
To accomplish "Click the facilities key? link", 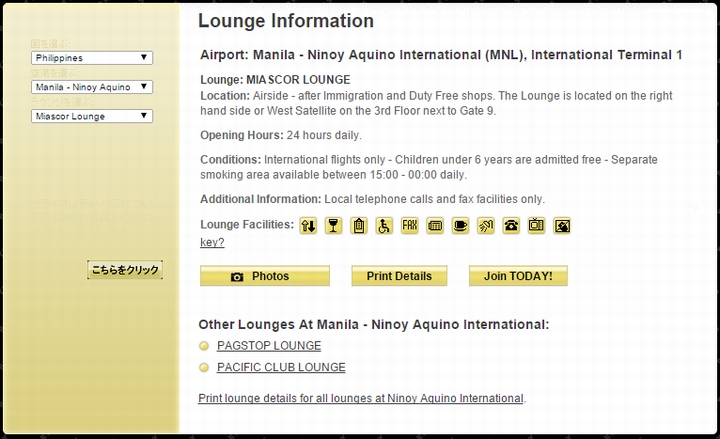I will click(212, 242).
